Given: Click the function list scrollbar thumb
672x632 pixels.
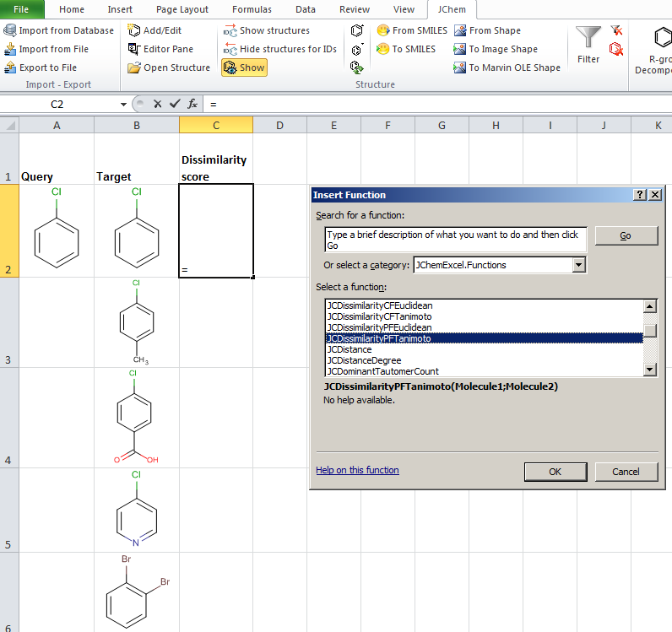Looking at the screenshot, I should pos(650,331).
